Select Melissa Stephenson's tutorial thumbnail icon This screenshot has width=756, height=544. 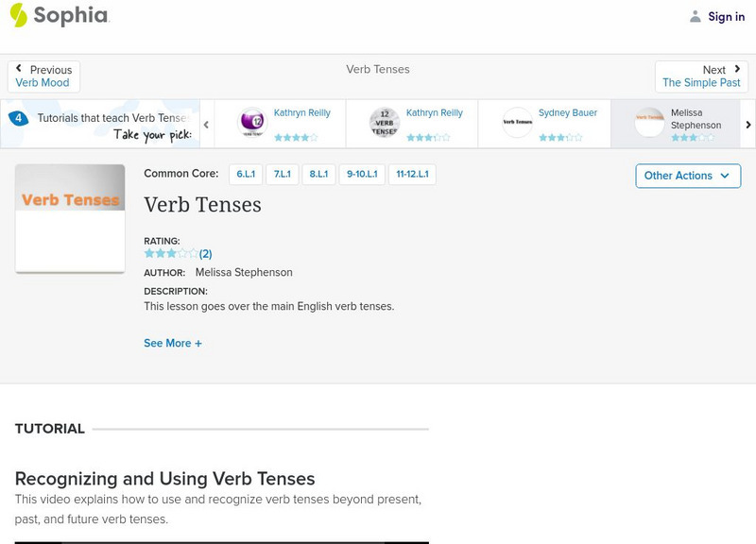click(x=649, y=123)
